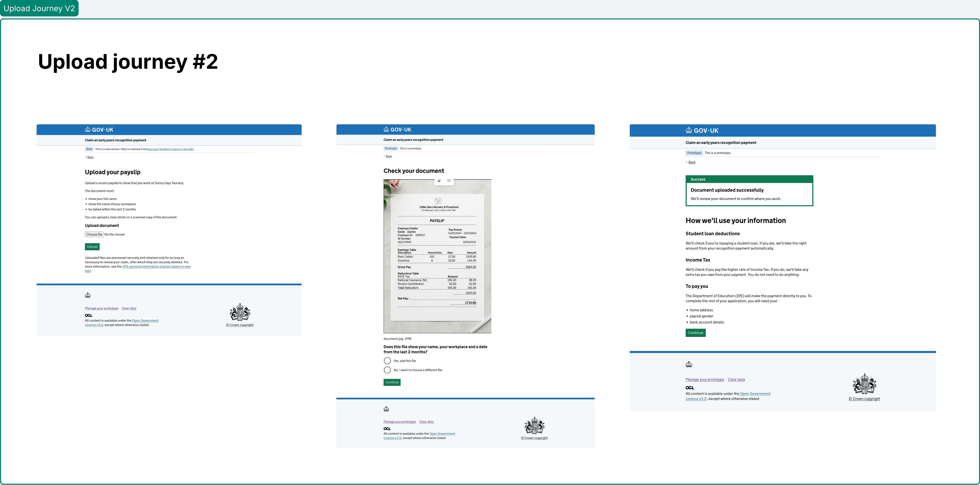The image size is (980, 485).
Task: Open the 'Upload Journey V2' section label
Action: tap(39, 8)
